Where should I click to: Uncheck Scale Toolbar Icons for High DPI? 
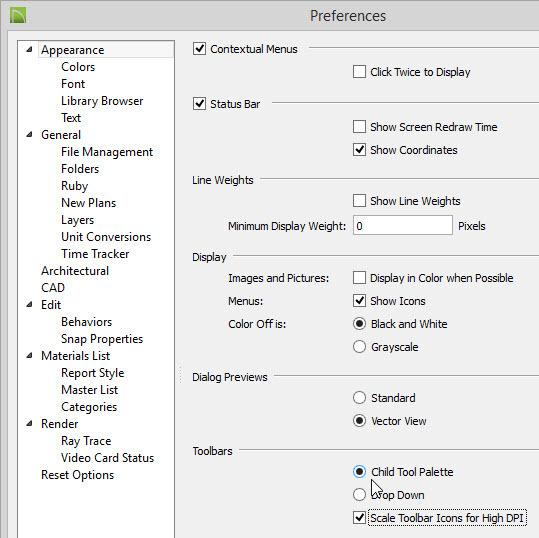(x=359, y=518)
